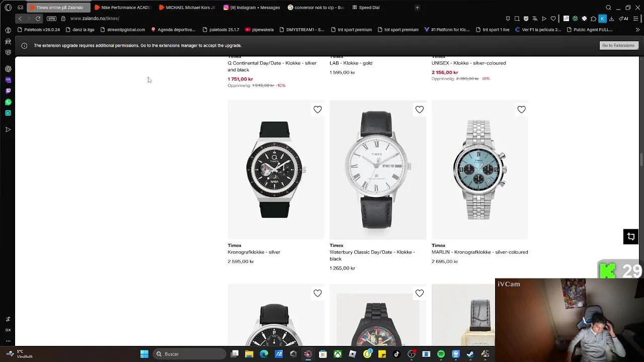The image size is (644, 362).
Task: Add Waterbury Classic watch to wishlist heart
Action: [420, 110]
